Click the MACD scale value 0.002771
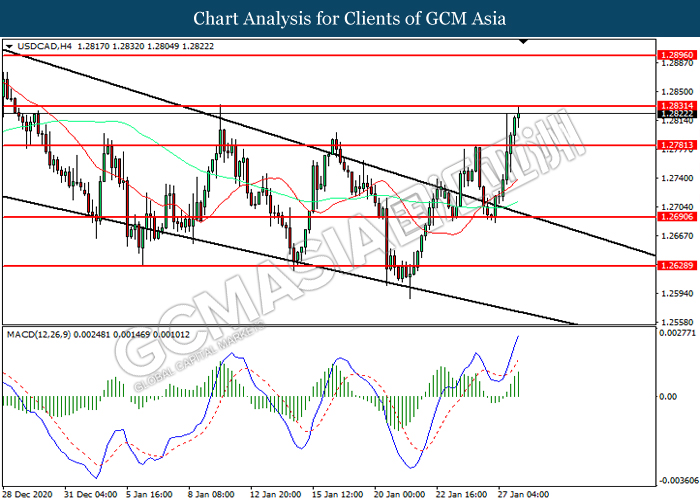The height and width of the screenshot is (500, 700). (x=677, y=333)
